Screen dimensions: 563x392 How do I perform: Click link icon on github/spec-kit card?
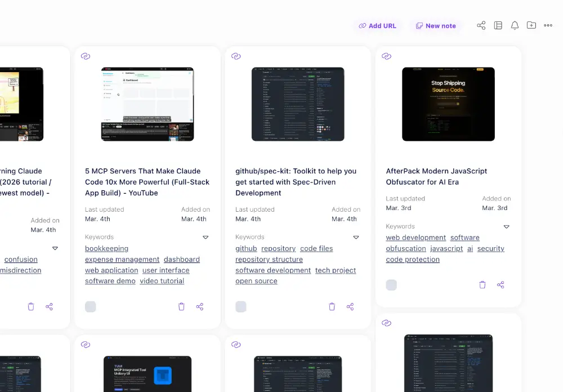[236, 56]
